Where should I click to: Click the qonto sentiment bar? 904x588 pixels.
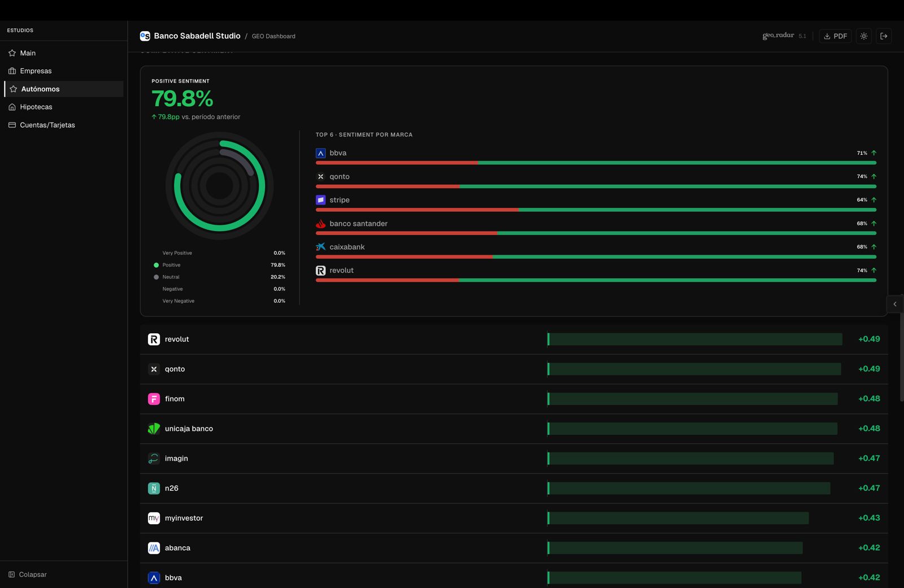click(596, 186)
